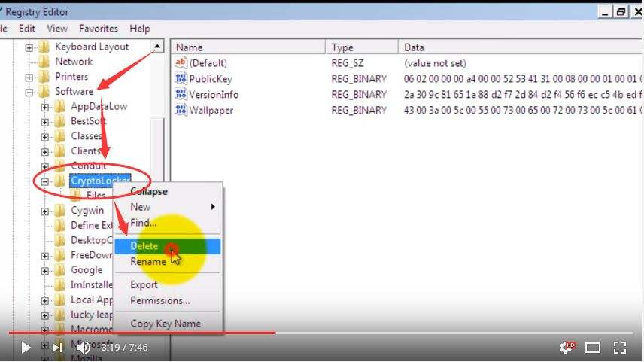This screenshot has height=362, width=644.
Task: Collapse the Software registry key
Action: click(x=30, y=92)
